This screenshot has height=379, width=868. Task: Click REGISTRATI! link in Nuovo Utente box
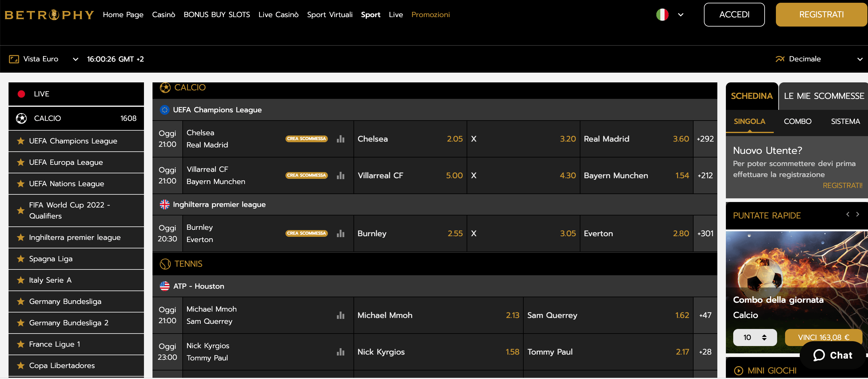(x=842, y=186)
